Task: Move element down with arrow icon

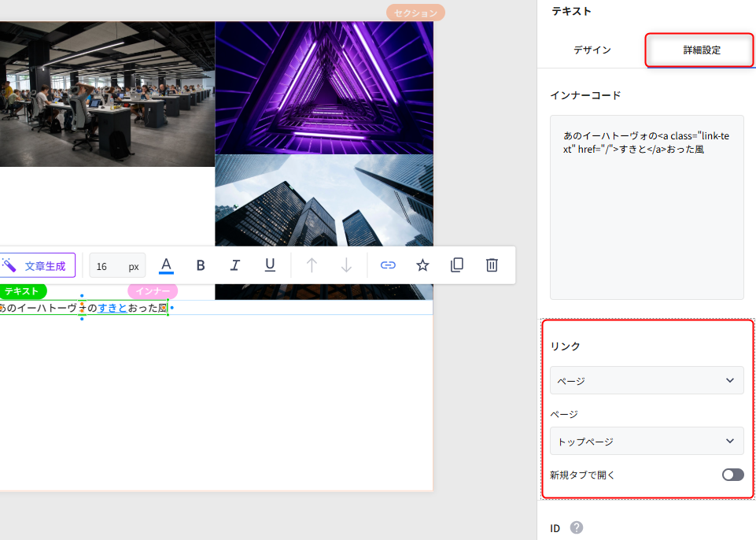Action: click(346, 265)
